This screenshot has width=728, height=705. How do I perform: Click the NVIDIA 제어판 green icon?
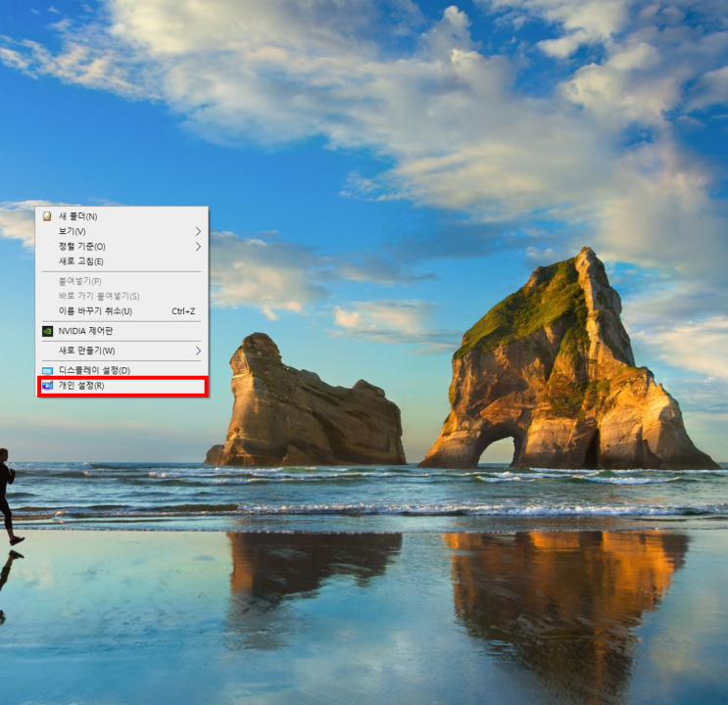point(47,331)
